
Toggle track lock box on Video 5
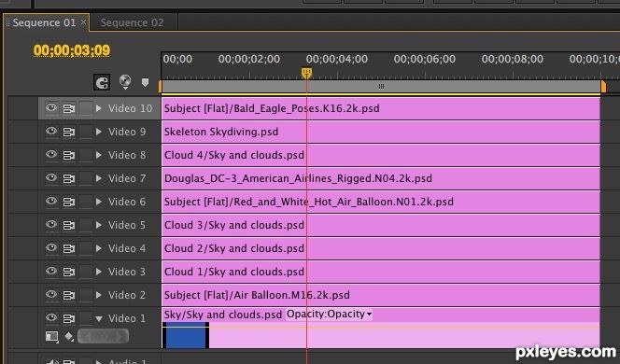(85, 225)
